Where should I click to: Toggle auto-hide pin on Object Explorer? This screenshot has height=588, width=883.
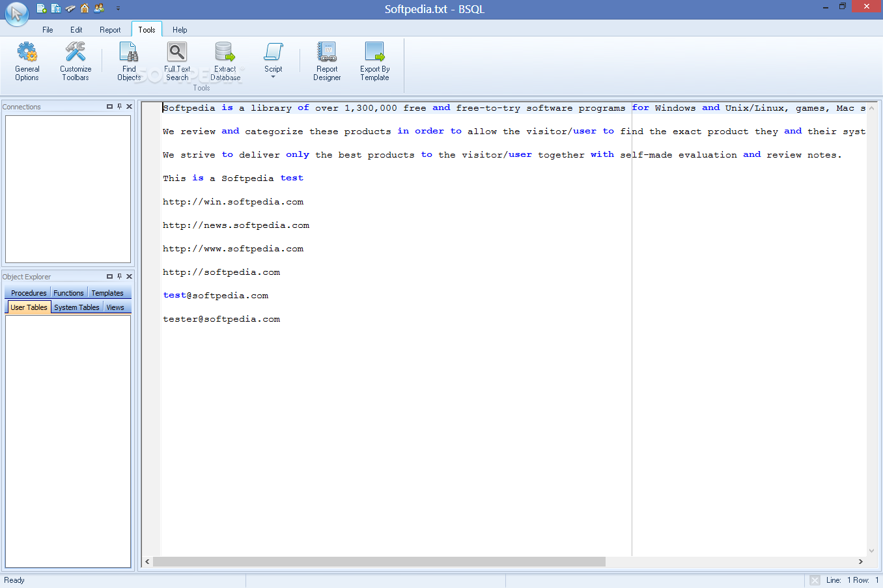click(119, 276)
